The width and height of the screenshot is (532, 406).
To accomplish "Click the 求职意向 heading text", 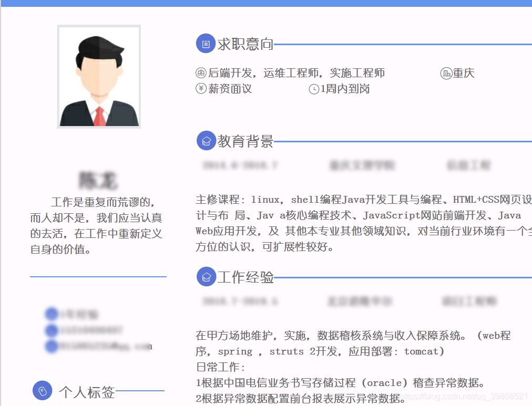I will (x=245, y=44).
